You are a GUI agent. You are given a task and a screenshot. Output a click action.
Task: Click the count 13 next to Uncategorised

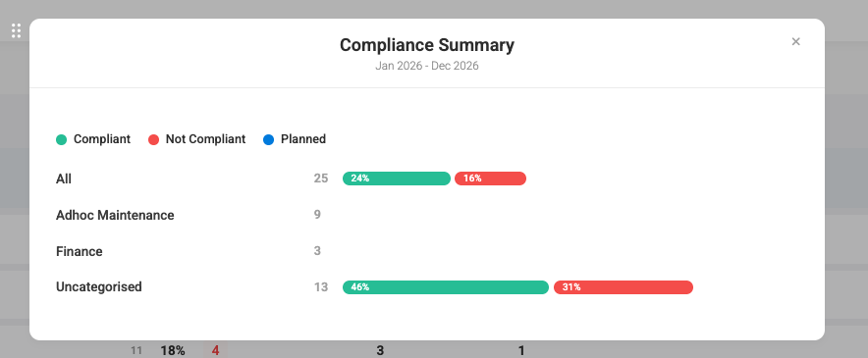pos(321,287)
